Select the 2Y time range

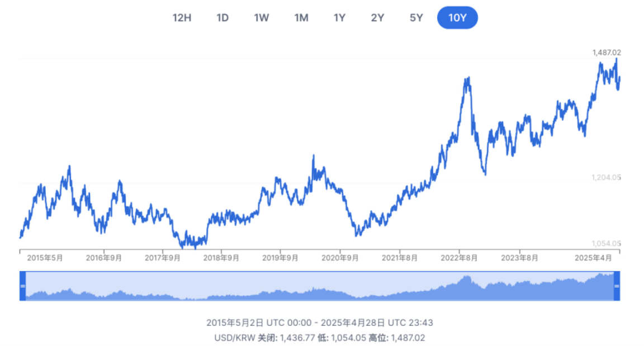[377, 17]
